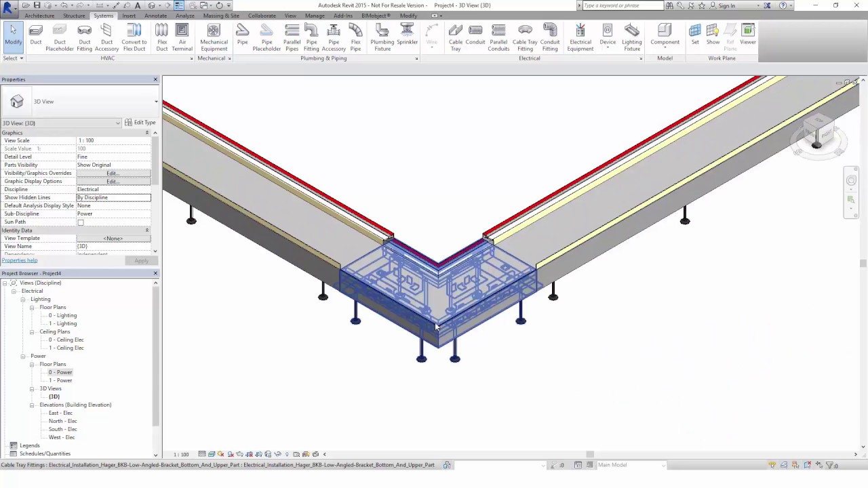868x488 pixels.
Task: Pick the Flex Pipe tool
Action: pos(355,37)
